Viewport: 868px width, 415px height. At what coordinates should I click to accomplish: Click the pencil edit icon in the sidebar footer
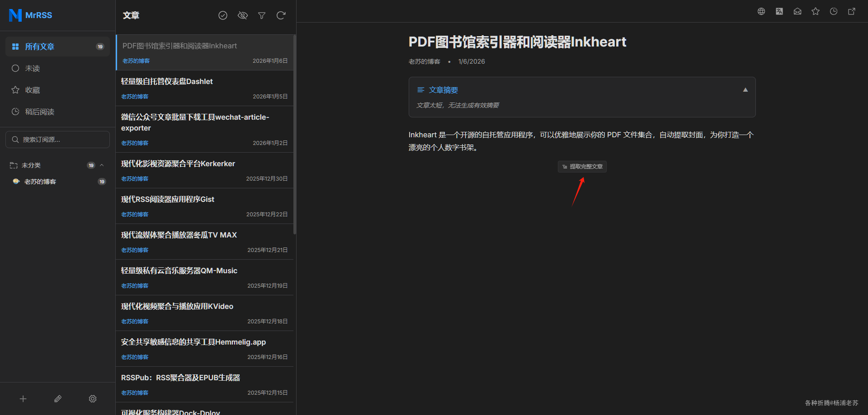(x=58, y=399)
